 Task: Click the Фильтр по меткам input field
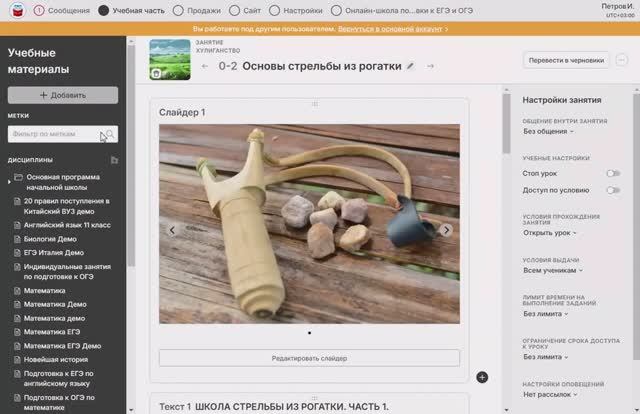[56, 134]
